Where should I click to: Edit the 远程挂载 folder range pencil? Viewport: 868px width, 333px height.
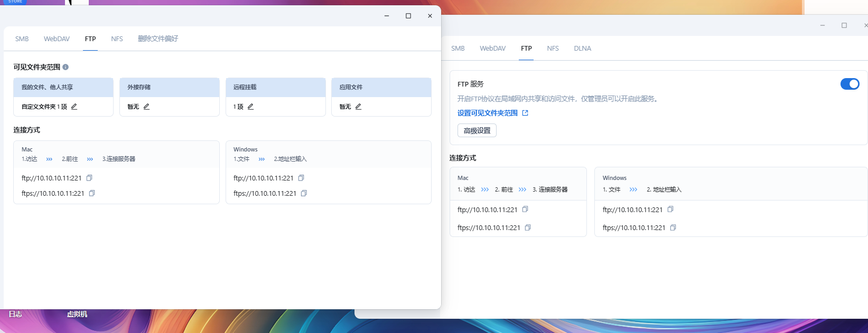point(250,107)
